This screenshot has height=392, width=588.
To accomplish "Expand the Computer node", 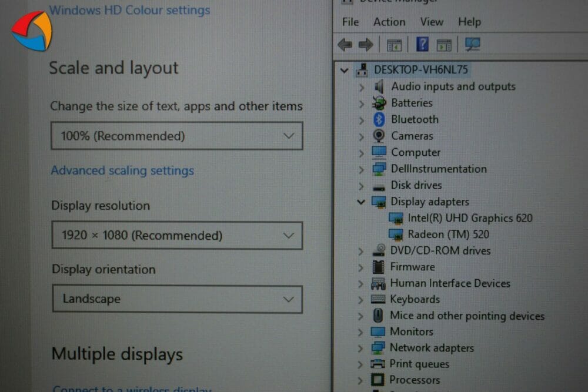I will point(361,153).
